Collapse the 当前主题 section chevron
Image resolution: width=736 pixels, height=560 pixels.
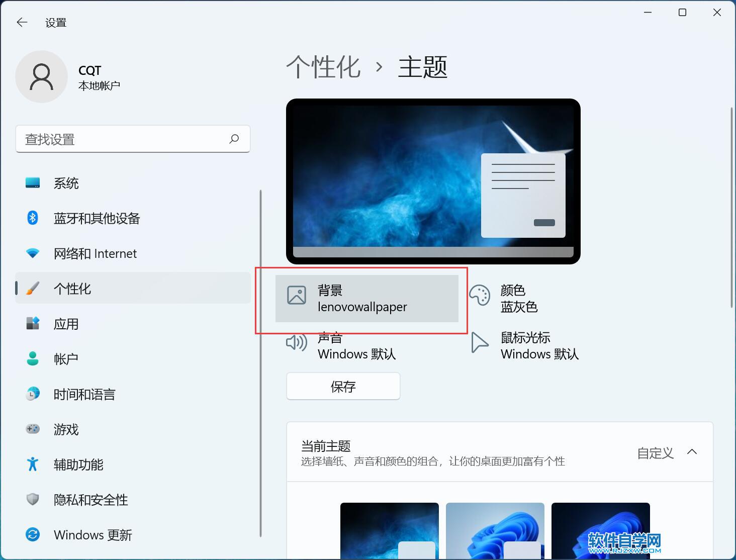(692, 452)
